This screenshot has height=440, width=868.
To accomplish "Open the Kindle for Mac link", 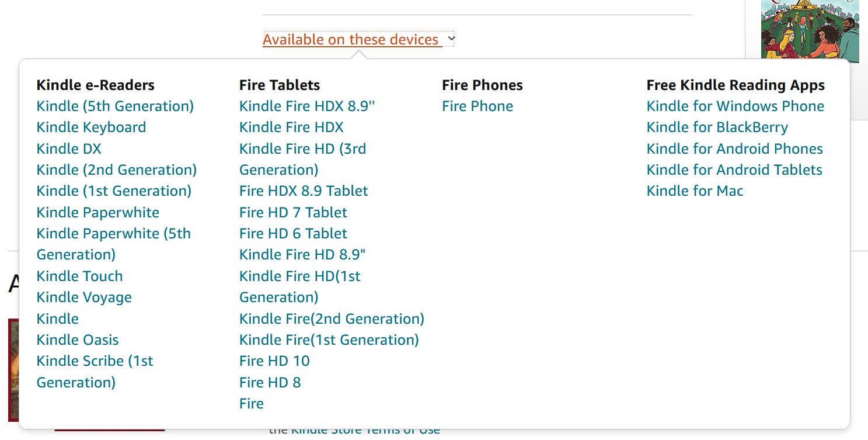I will click(694, 190).
